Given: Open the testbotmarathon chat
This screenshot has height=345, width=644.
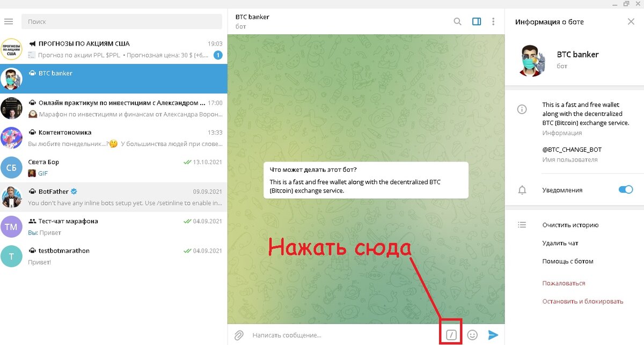Looking at the screenshot, I should click(114, 256).
